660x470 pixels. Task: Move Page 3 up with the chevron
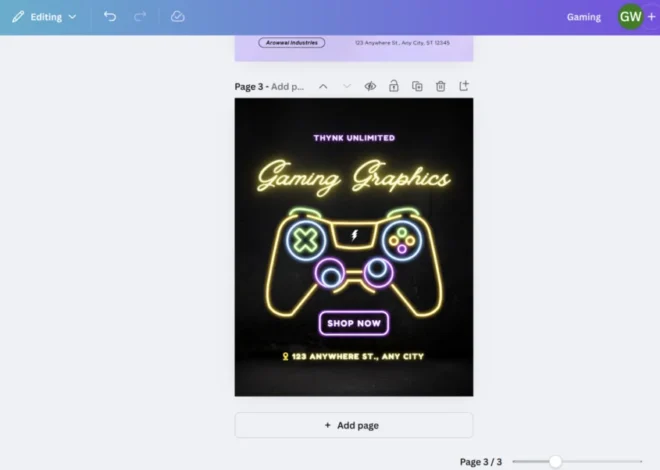(323, 86)
